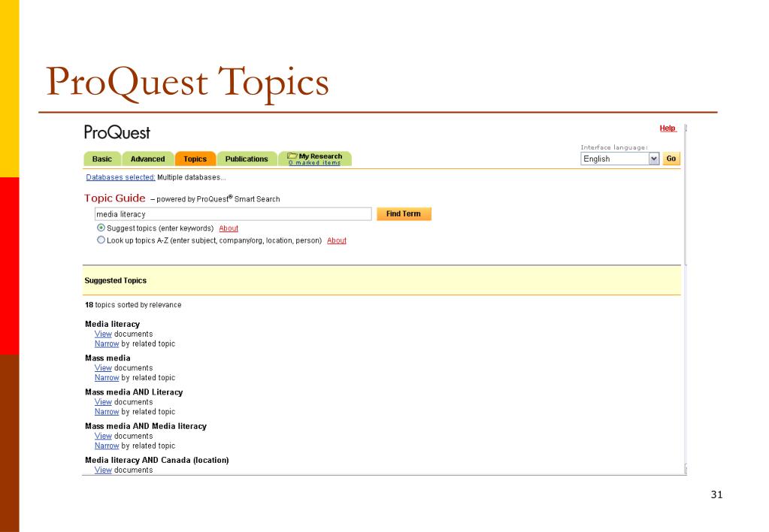View documents for Mass media AND Media literacy

(103, 436)
